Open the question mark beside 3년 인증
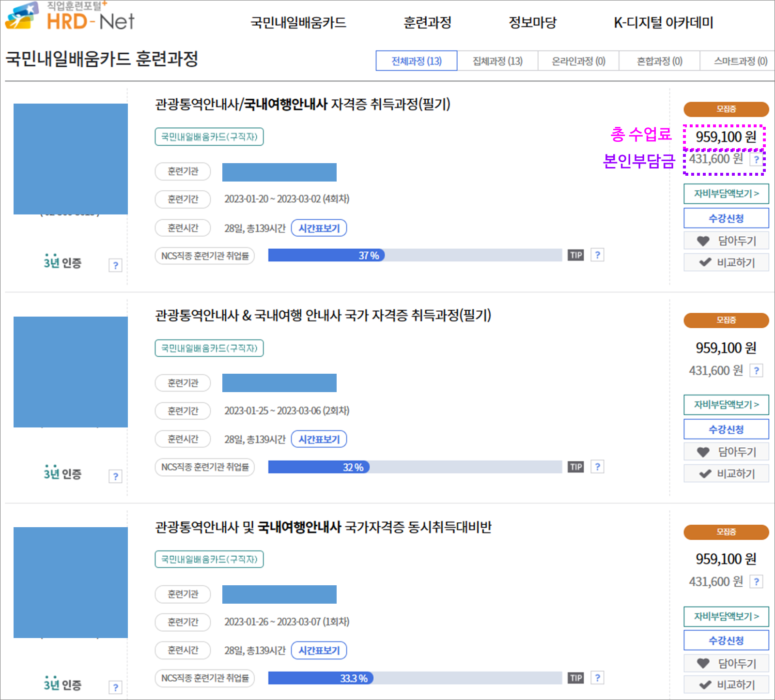The image size is (775, 700). (115, 265)
